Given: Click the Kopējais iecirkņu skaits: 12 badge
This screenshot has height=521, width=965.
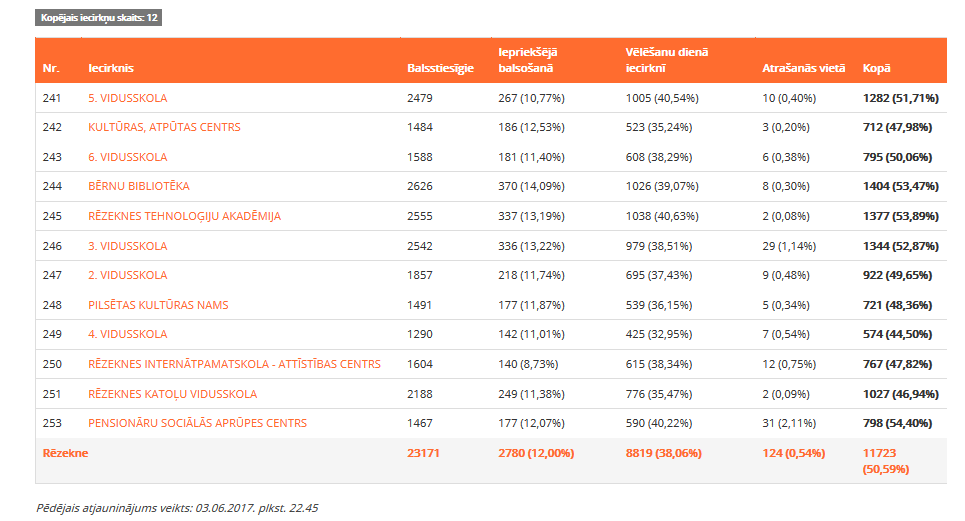Looking at the screenshot, I should coord(98,18).
